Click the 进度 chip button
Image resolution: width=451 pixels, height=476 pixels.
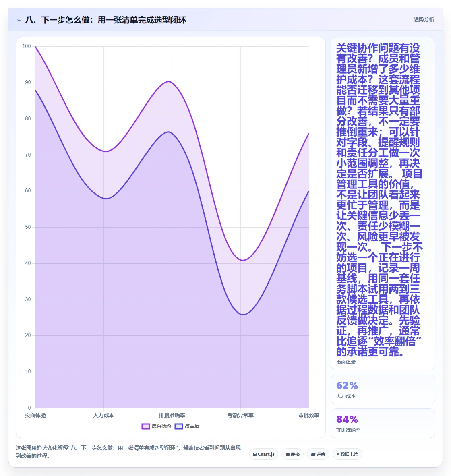click(x=318, y=454)
